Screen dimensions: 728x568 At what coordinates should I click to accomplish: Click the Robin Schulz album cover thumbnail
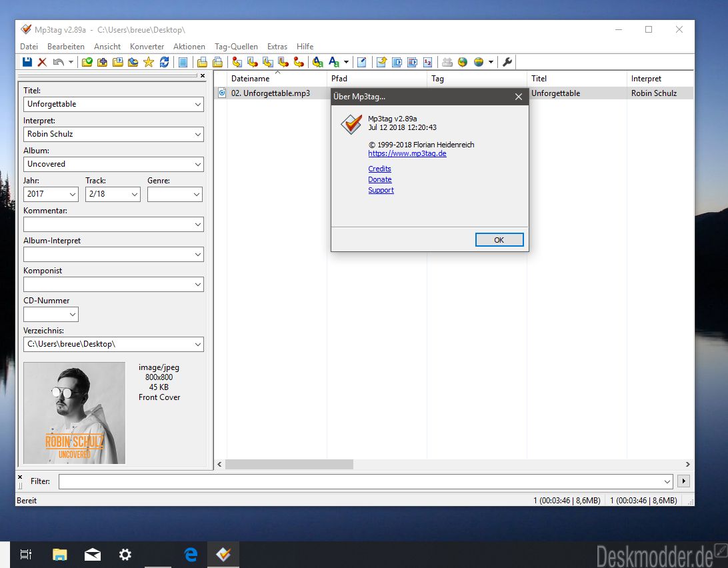[x=74, y=413]
